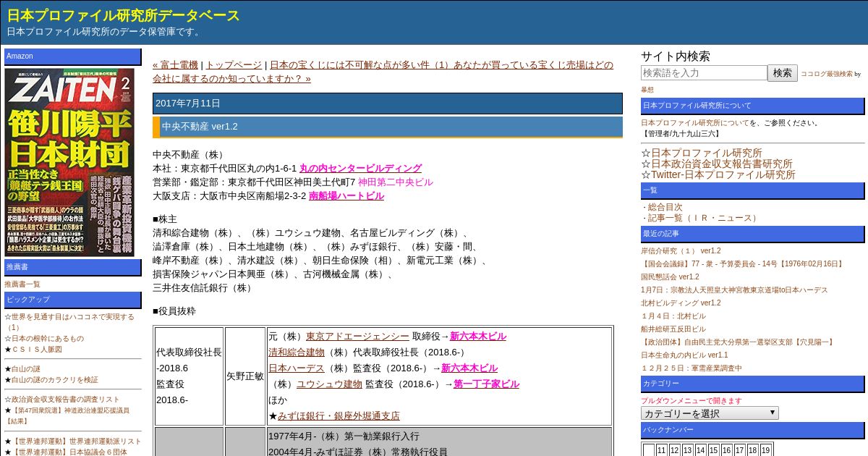The image size is (868, 456).
Task: Open 南船場ハートビル link
Action: click(x=346, y=195)
